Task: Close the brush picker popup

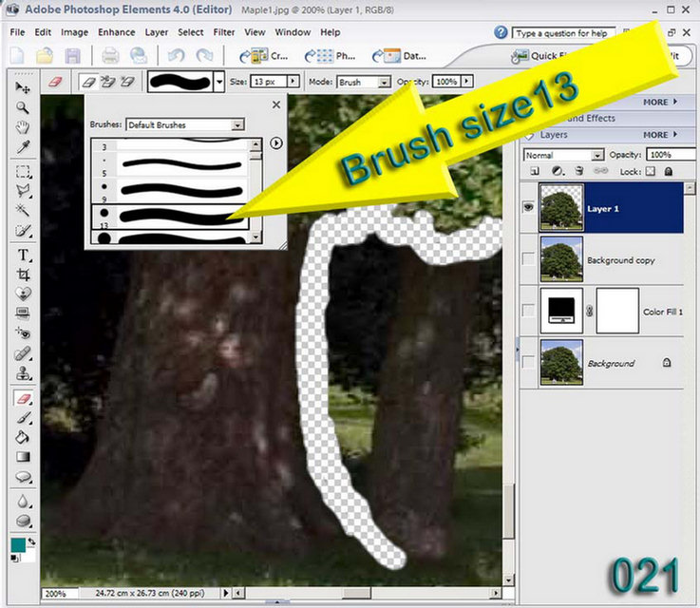Action: click(276, 104)
